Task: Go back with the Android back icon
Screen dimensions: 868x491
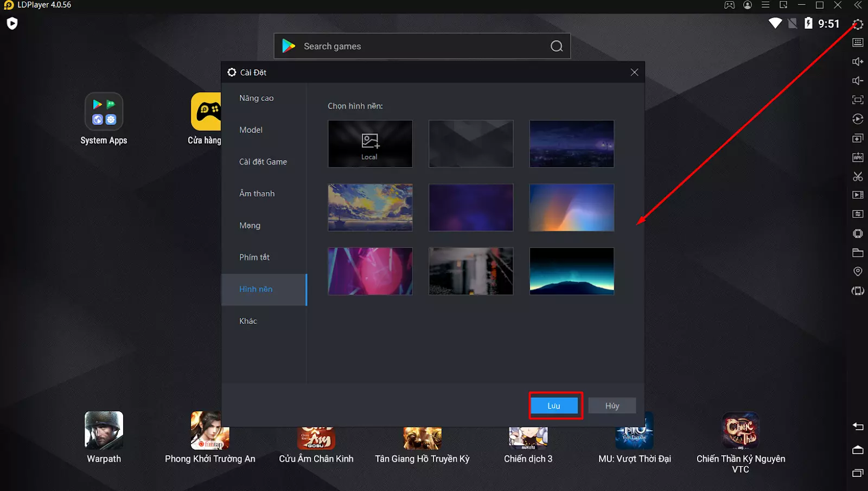Action: tap(858, 426)
